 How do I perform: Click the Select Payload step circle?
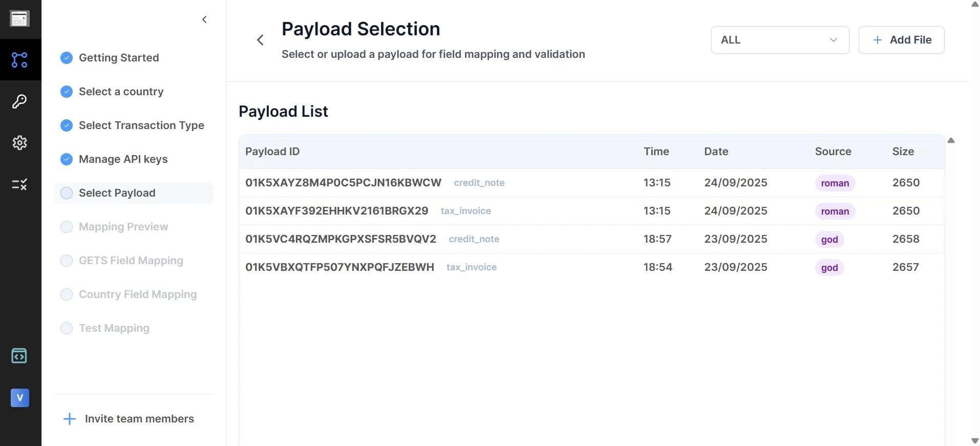67,193
